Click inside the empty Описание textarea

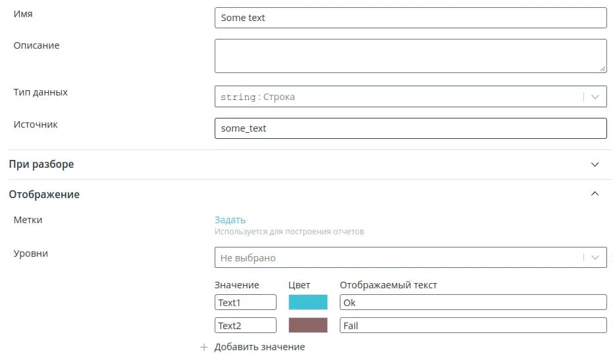pos(410,55)
